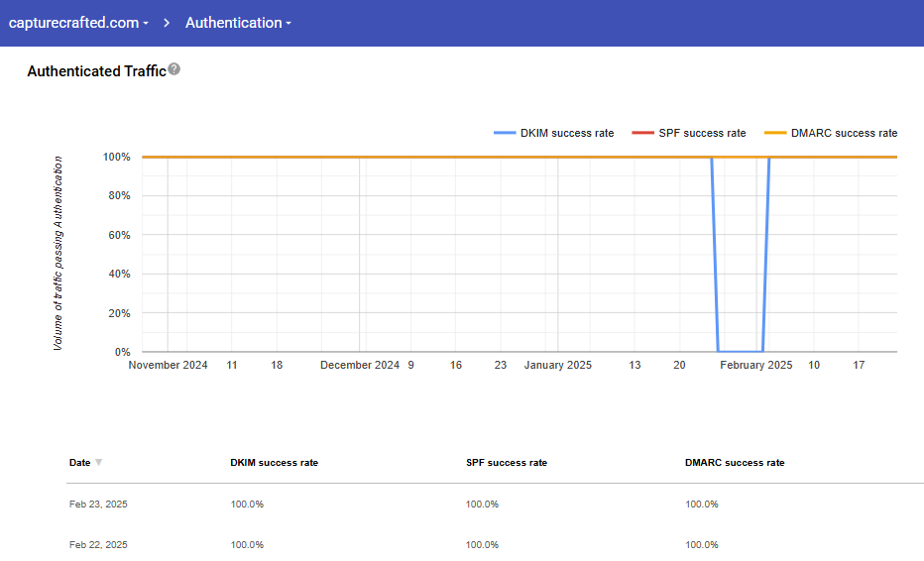Expand the Authentication dashboard dropdown
The width and height of the screenshot is (924, 561).
point(238,23)
